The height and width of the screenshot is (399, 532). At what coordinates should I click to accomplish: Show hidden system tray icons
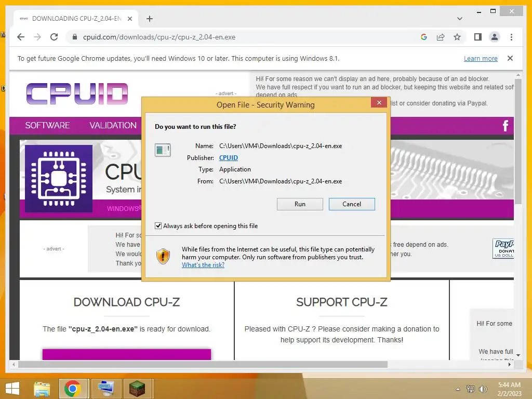(x=458, y=389)
